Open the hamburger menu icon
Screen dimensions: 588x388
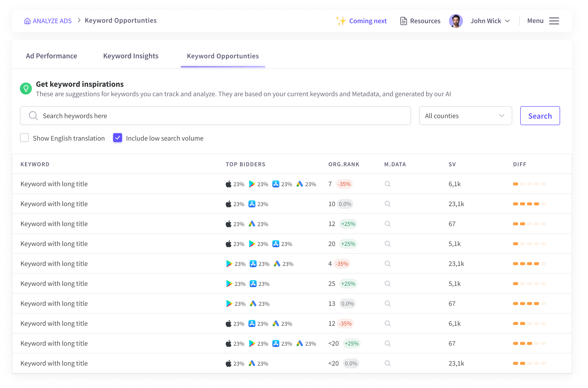coord(554,21)
